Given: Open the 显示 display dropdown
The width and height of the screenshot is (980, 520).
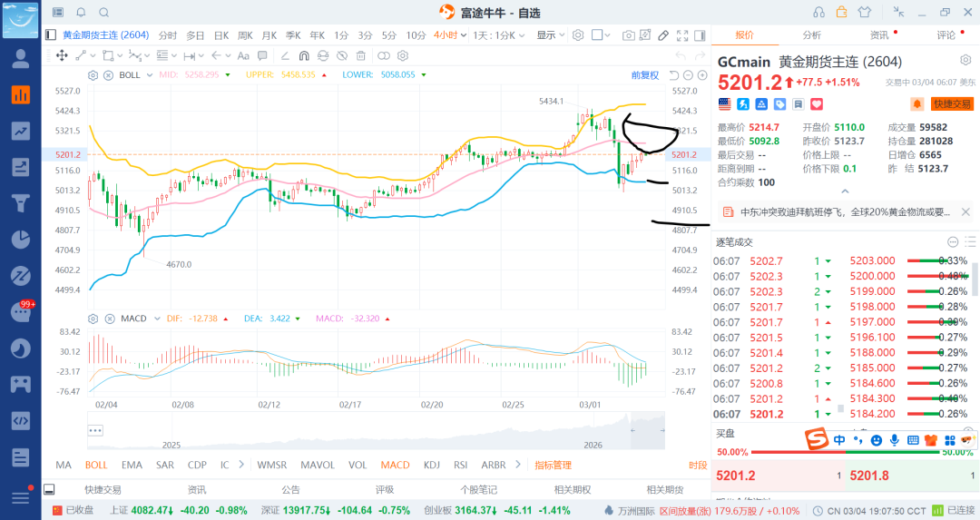Looking at the screenshot, I should [551, 35].
